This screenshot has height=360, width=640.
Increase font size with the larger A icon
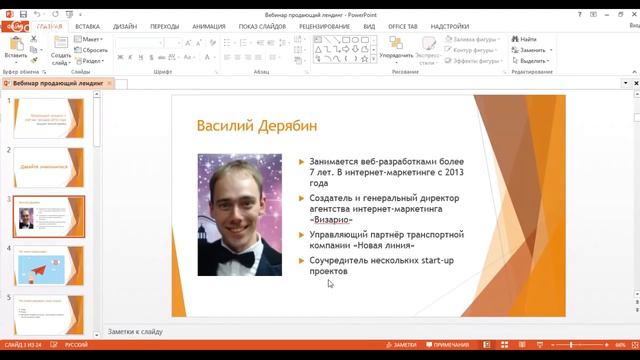(x=188, y=43)
